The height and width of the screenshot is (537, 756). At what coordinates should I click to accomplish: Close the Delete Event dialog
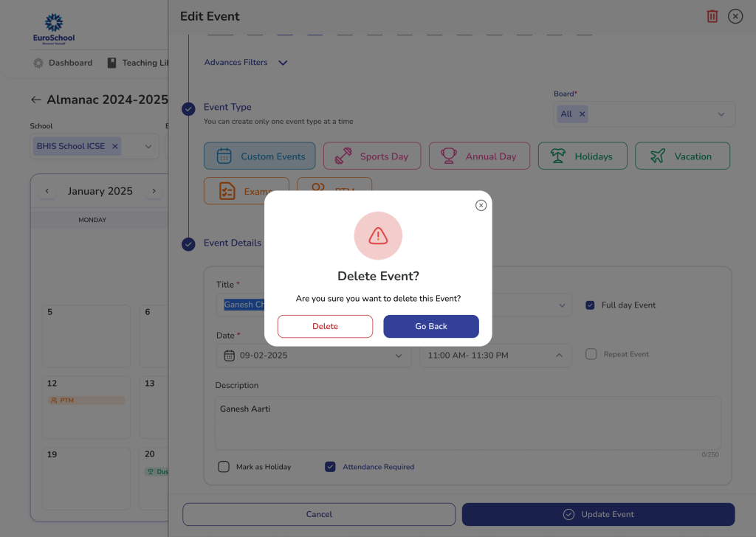pos(481,205)
